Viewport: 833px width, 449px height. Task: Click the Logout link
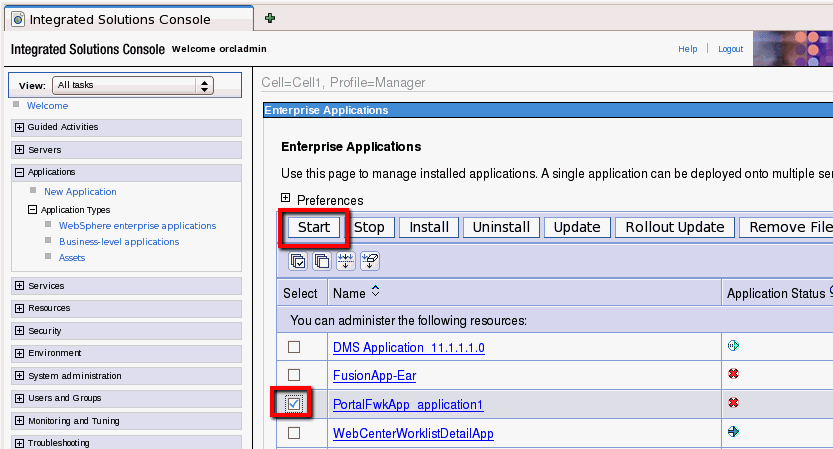pos(730,49)
